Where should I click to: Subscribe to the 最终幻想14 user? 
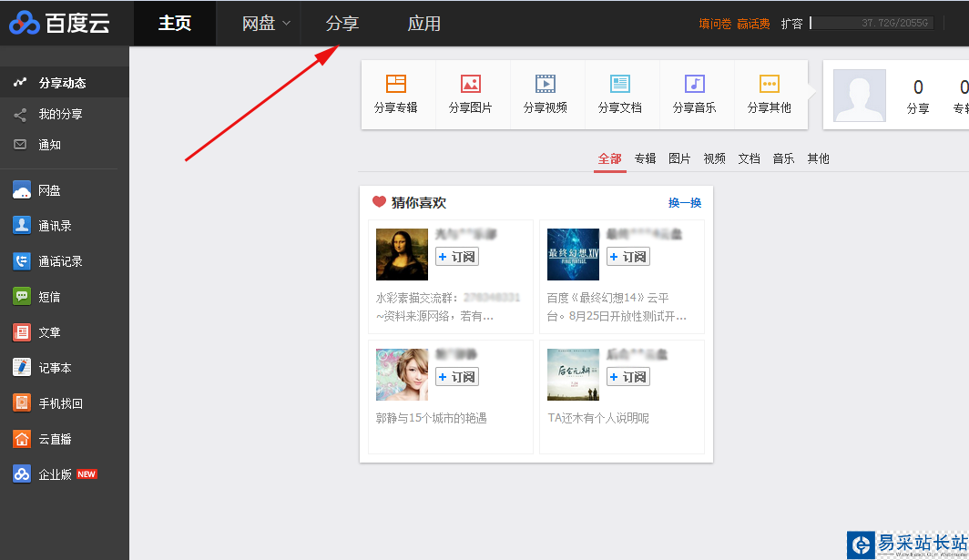628,257
